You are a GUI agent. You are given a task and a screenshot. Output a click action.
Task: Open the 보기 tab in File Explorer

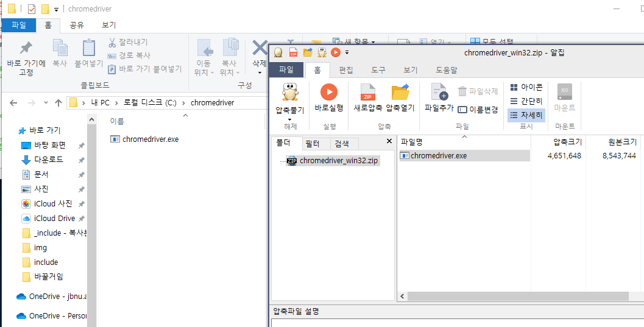point(109,25)
